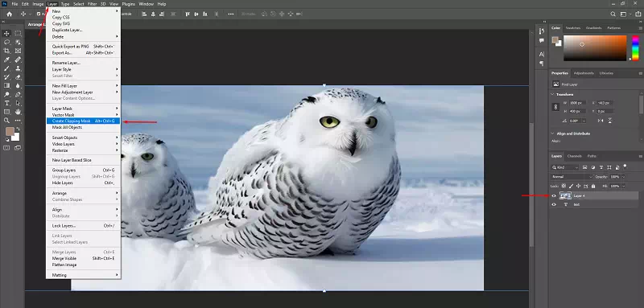This screenshot has width=644, height=308.
Task: Open the rotation angle dropdown in Properties
Action: (x=584, y=121)
